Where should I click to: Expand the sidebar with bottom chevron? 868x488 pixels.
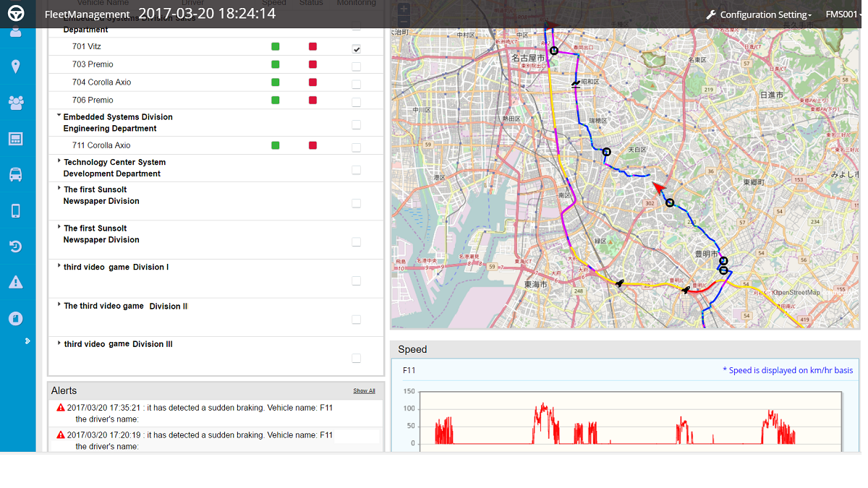click(x=27, y=341)
